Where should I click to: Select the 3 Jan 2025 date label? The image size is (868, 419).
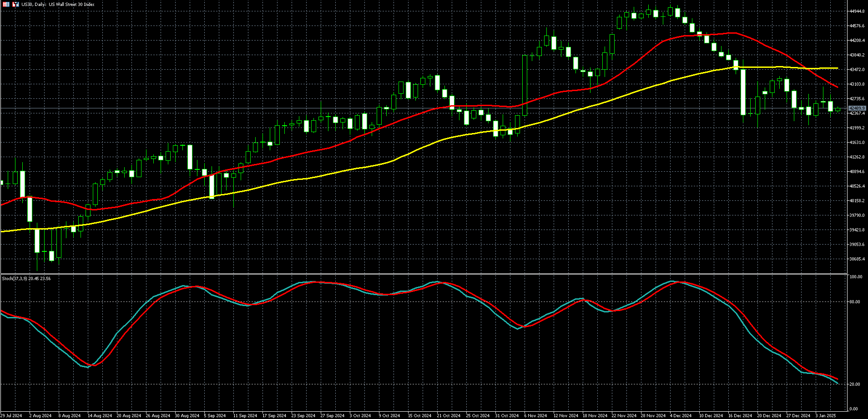[826, 415]
